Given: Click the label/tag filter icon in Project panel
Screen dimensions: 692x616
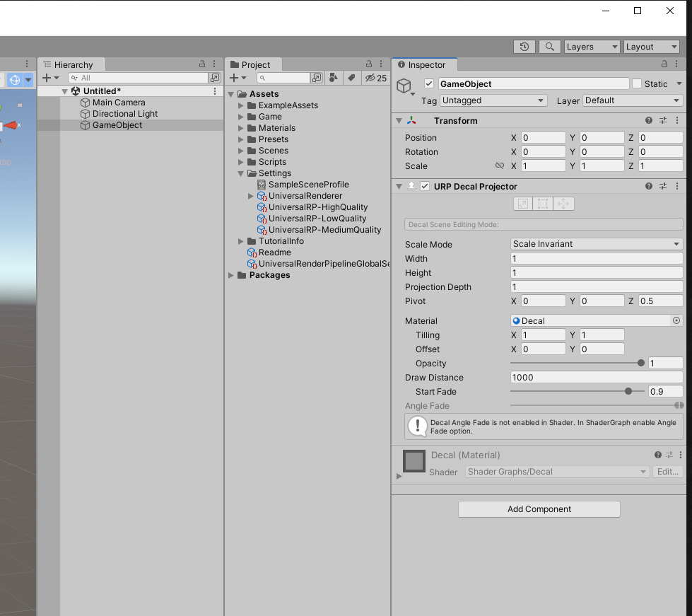Looking at the screenshot, I should [351, 78].
